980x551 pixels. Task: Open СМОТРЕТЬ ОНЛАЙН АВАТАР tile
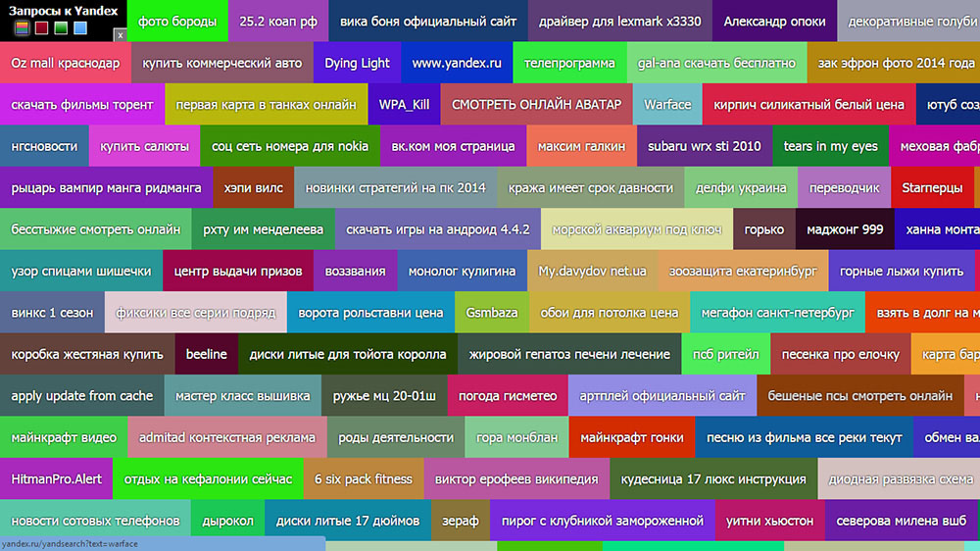point(537,105)
